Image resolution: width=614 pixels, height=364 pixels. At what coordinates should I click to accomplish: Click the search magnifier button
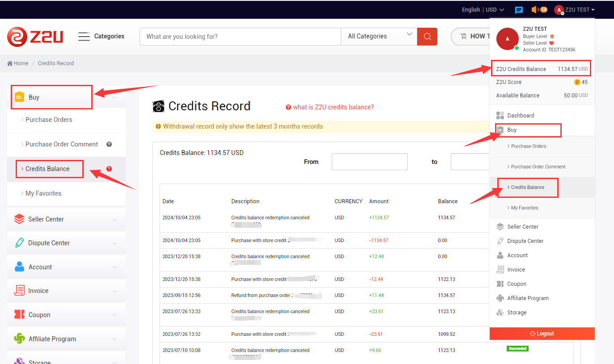(x=427, y=37)
